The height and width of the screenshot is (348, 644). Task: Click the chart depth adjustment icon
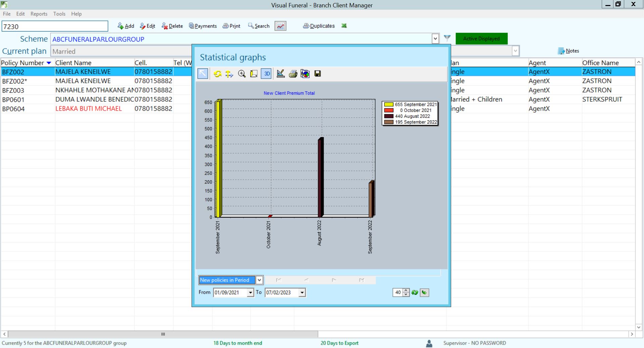[254, 74]
